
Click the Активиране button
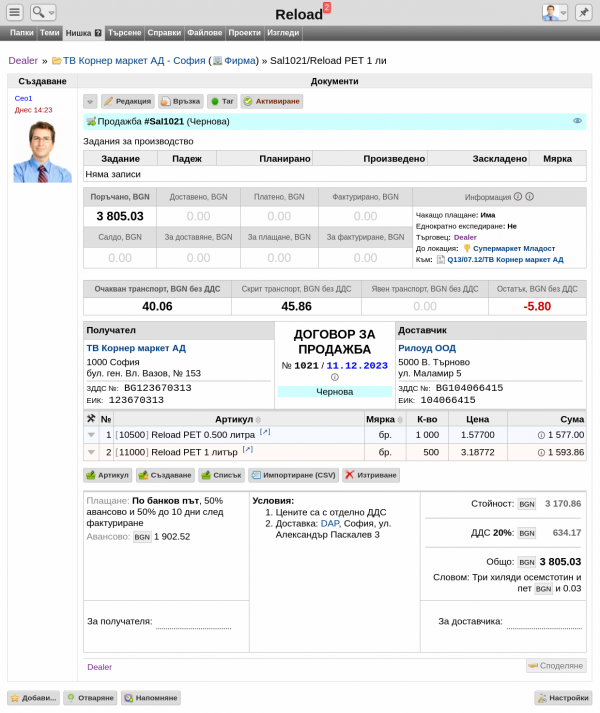pos(272,101)
